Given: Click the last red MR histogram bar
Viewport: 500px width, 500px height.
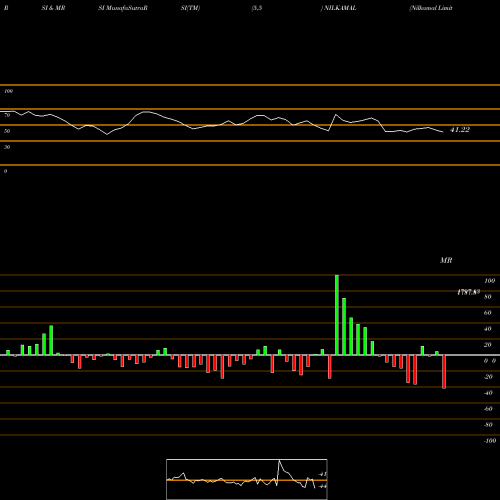Looking at the screenshot, I should (x=444, y=372).
